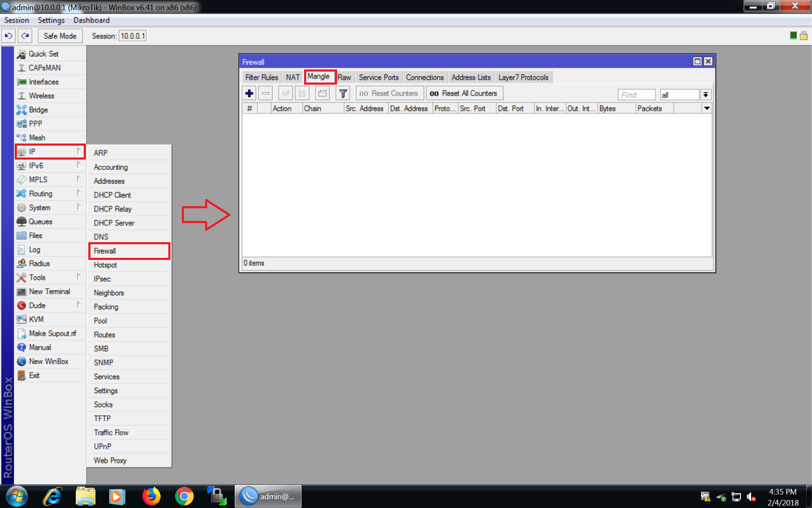Switch to the NAT tab
The height and width of the screenshot is (508, 812).
tap(294, 77)
